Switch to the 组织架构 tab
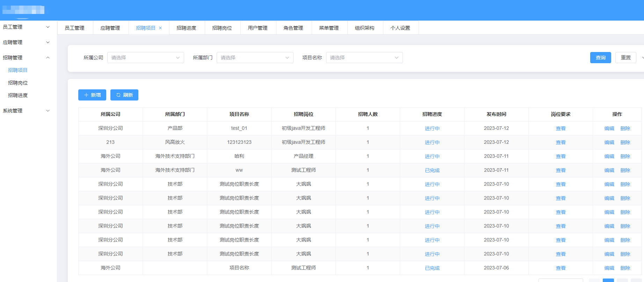This screenshot has height=282, width=644. [365, 28]
